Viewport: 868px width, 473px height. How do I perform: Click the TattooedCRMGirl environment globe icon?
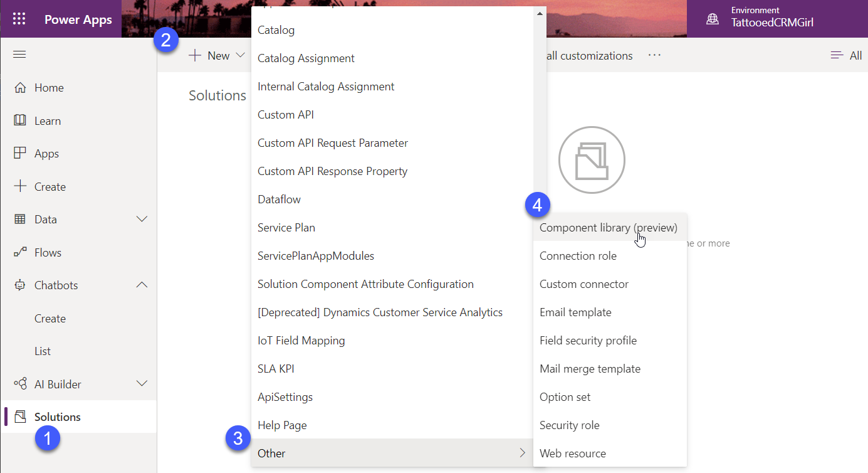tap(713, 18)
